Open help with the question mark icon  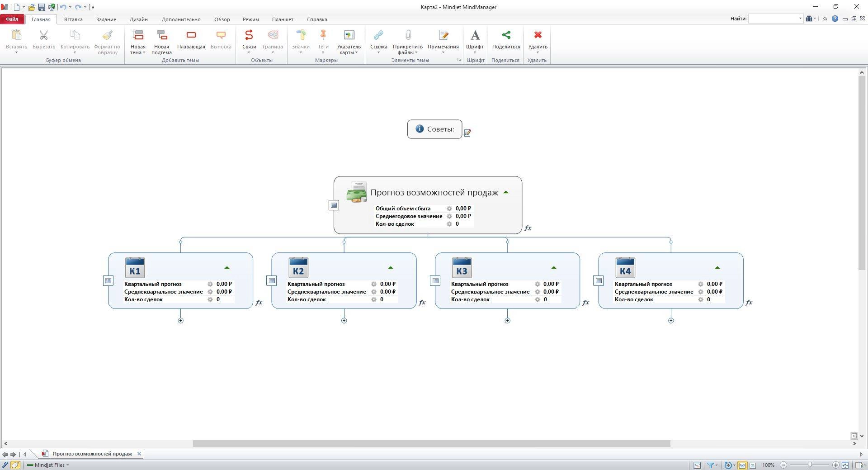pyautogui.click(x=835, y=19)
